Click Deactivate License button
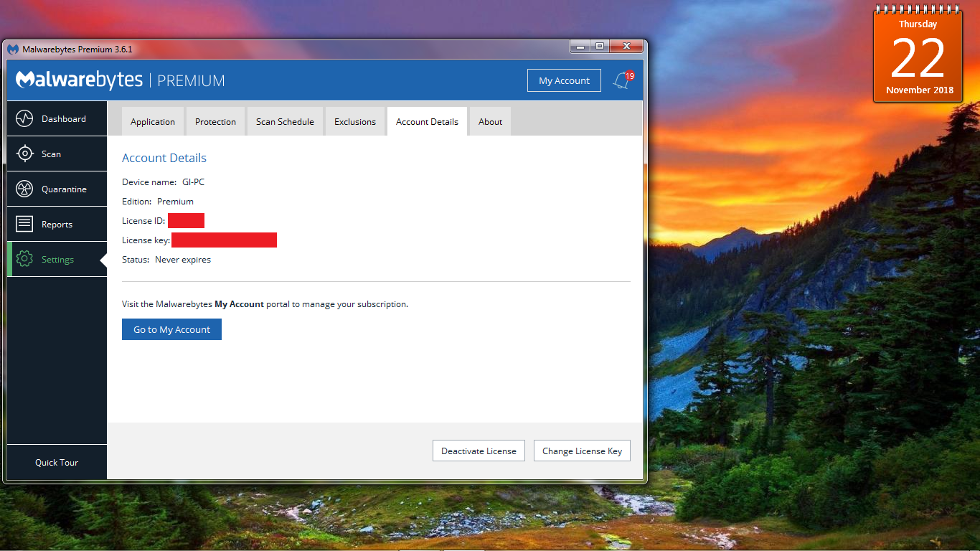 479,451
